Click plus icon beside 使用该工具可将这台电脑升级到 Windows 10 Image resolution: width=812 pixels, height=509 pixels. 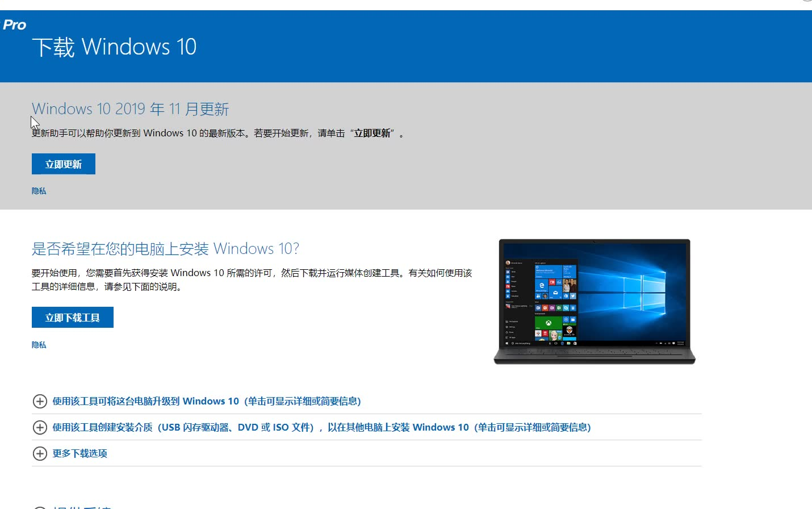[40, 401]
